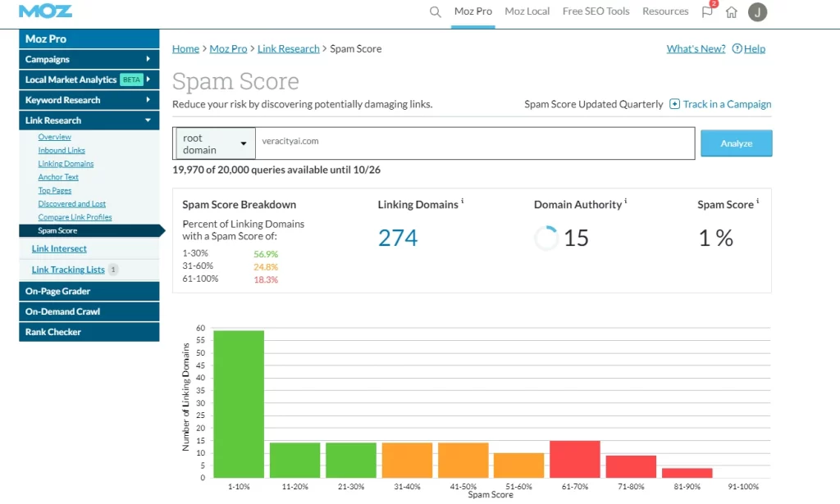Click the 41-50% orange chart bar
Image resolution: width=840 pixels, height=504 pixels.
point(463,460)
